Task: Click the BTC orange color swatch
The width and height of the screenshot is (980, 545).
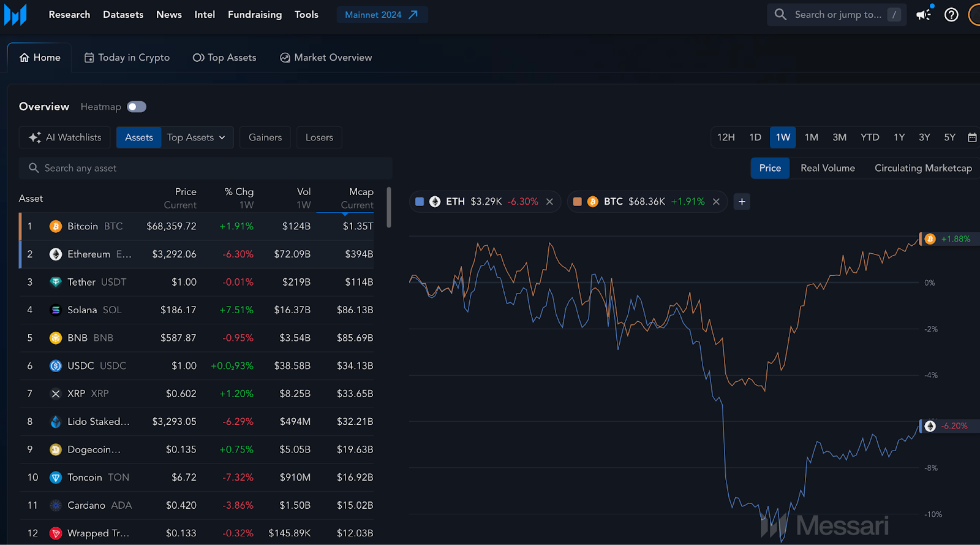Action: click(x=577, y=202)
